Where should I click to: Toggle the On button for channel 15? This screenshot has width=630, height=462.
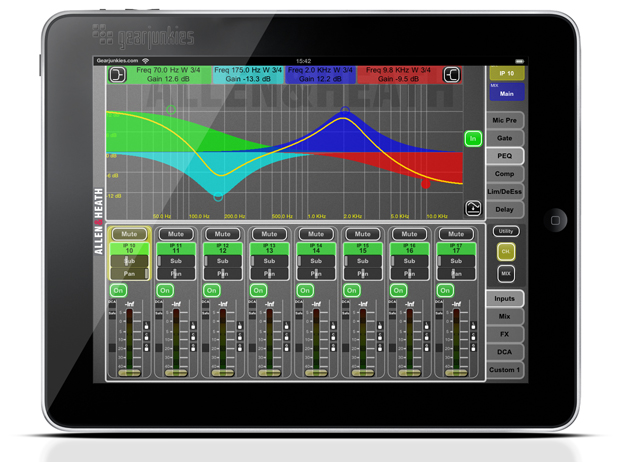coord(352,290)
